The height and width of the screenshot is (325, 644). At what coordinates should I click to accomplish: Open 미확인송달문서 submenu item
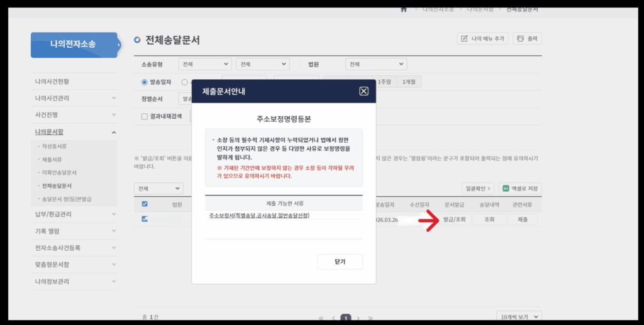pos(59,172)
